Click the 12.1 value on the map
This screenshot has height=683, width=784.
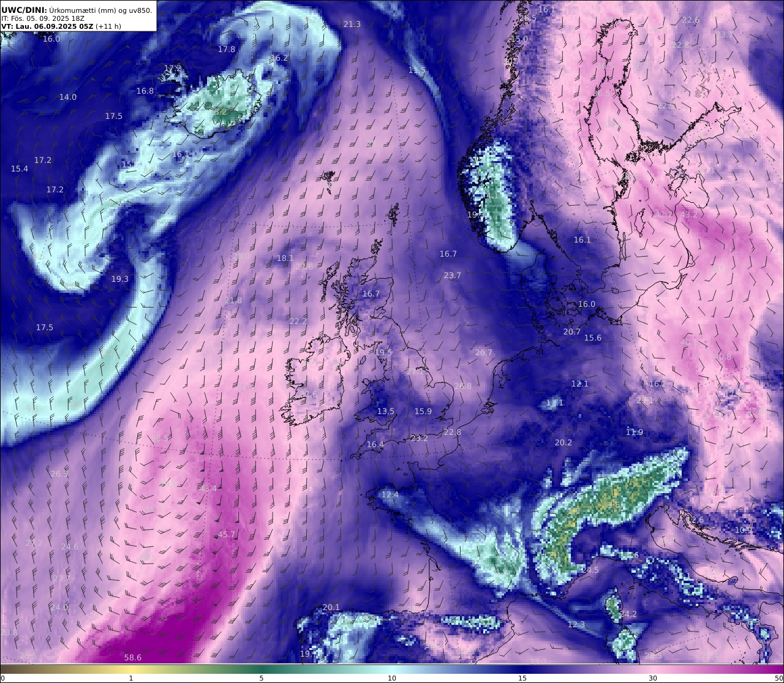click(x=580, y=383)
